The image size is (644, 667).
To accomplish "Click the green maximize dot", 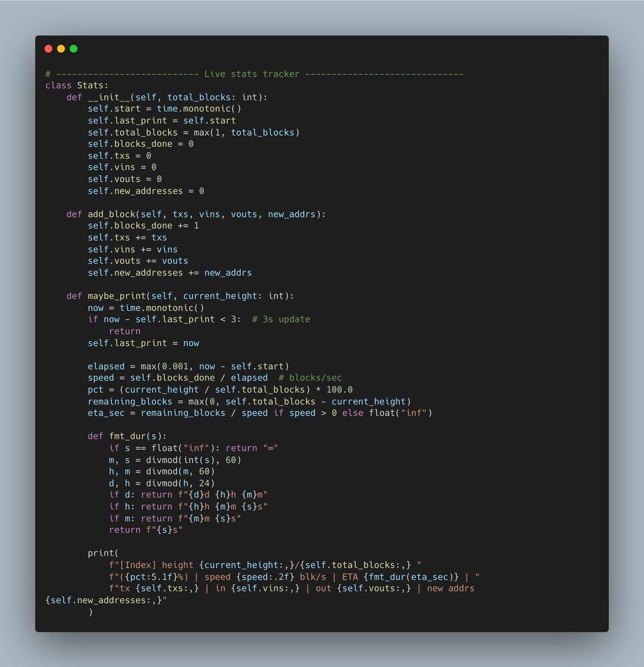I will click(x=73, y=49).
